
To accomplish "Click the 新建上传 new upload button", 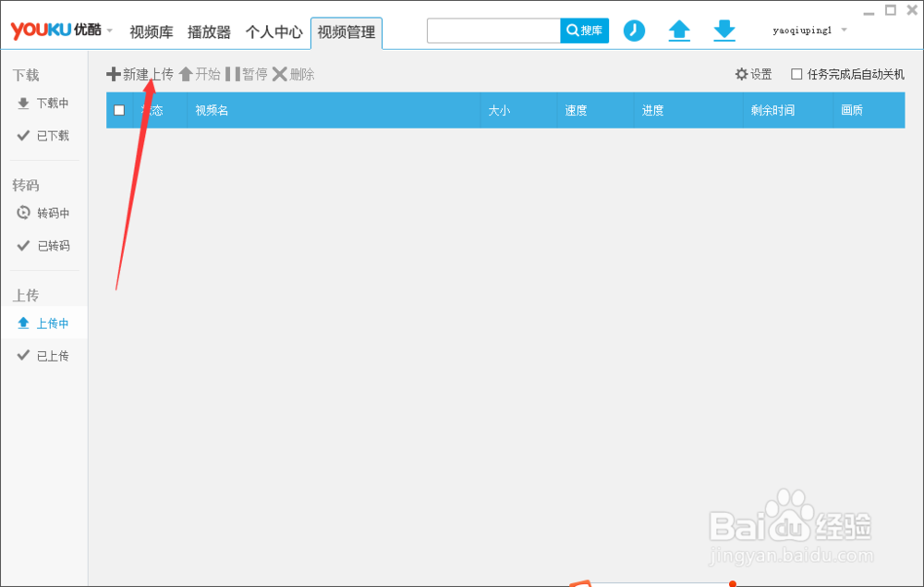I will click(x=143, y=74).
